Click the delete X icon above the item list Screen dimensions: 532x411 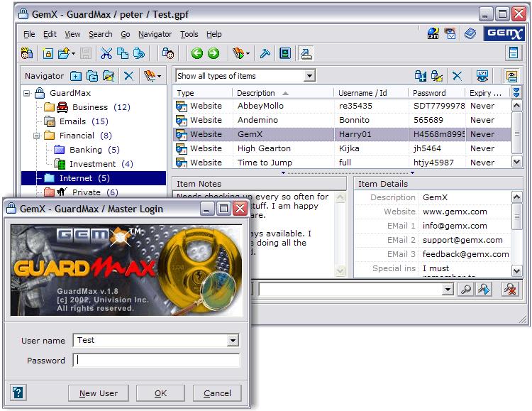coord(458,76)
